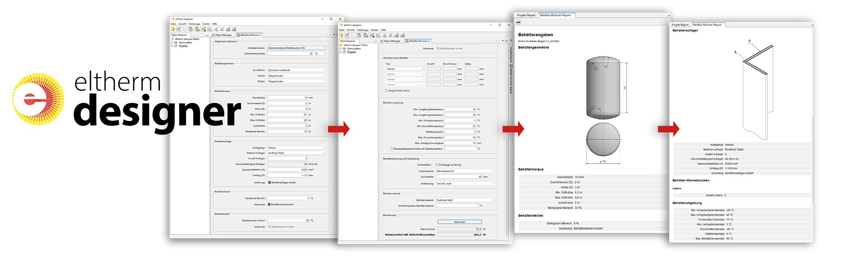
Task: Click the Wärmeverlust result value 721,4
Action: (460, 229)
